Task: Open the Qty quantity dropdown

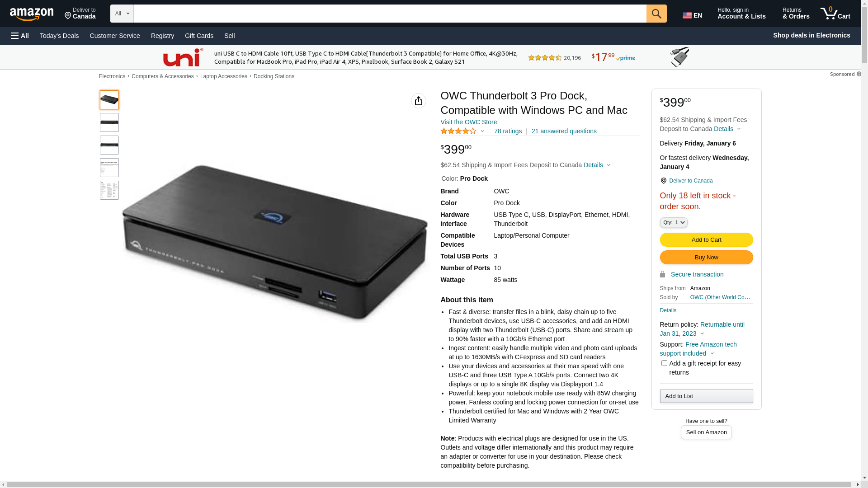Action: (x=674, y=222)
